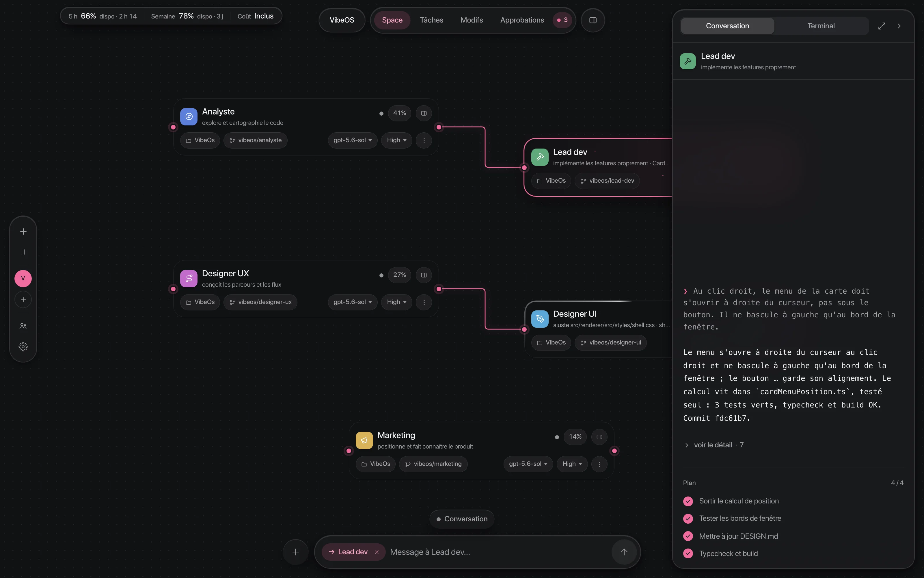Open Analyste card panel icon

pos(424,113)
